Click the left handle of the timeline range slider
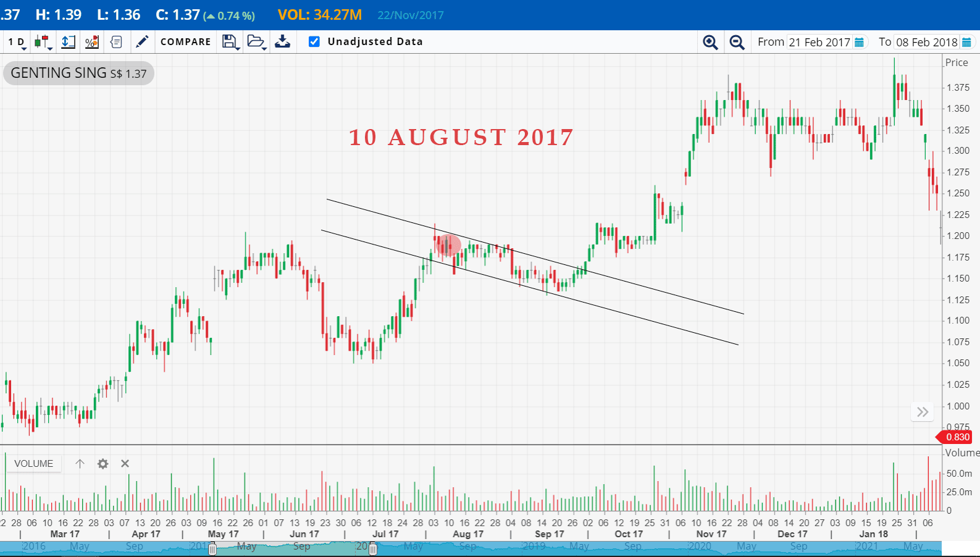This screenshot has height=557, width=980. (x=212, y=548)
